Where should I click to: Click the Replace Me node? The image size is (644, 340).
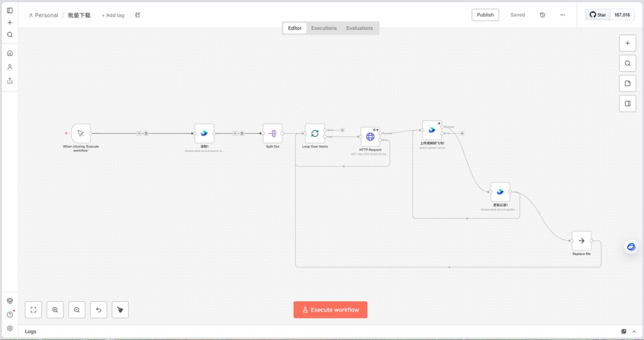[x=581, y=241]
